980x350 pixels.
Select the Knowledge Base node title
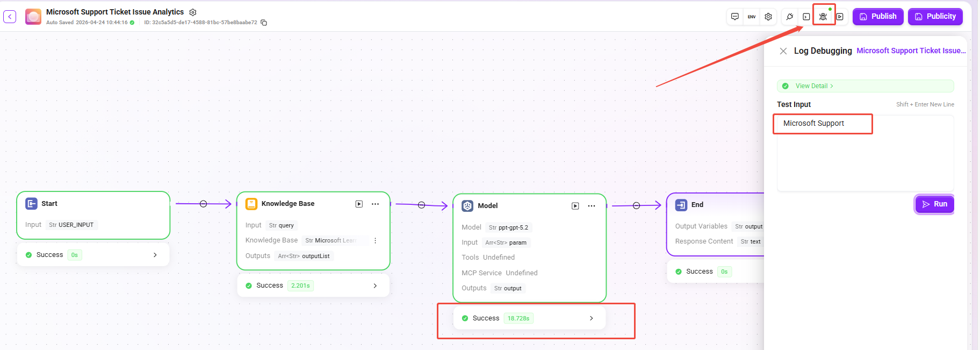pos(288,204)
